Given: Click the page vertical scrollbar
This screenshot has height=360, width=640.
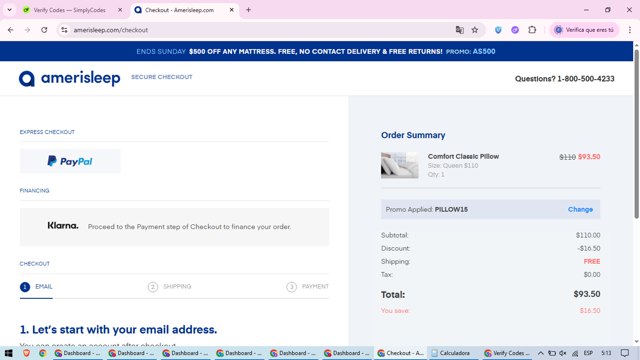Looking at the screenshot, I should click(x=636, y=135).
